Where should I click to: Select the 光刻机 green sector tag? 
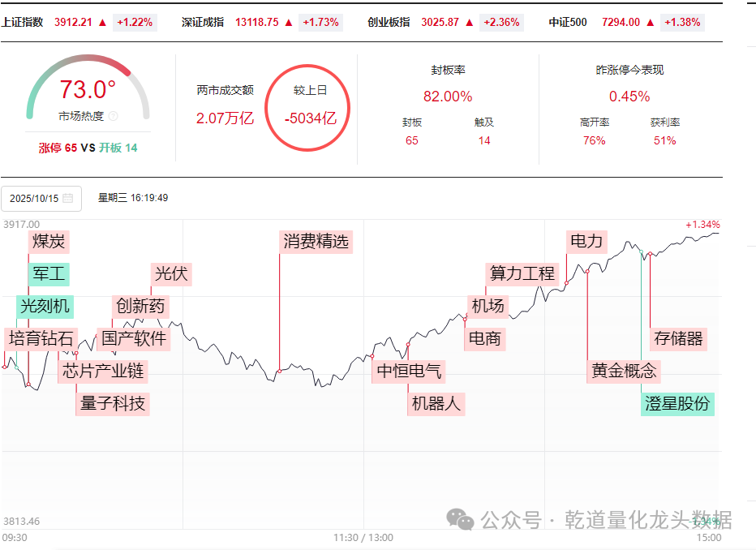(45, 306)
